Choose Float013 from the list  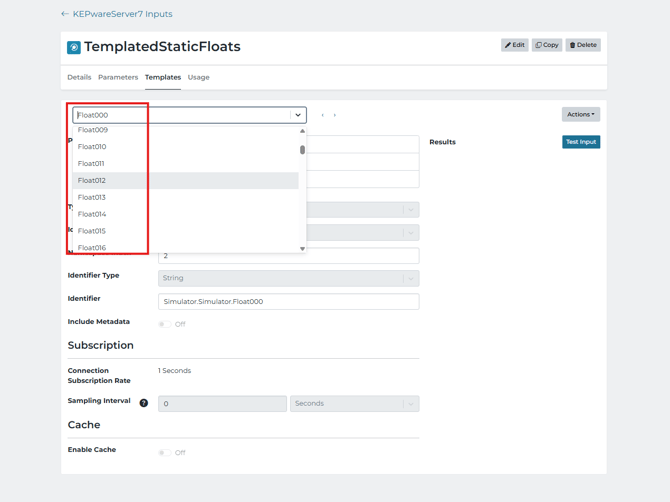point(185,197)
